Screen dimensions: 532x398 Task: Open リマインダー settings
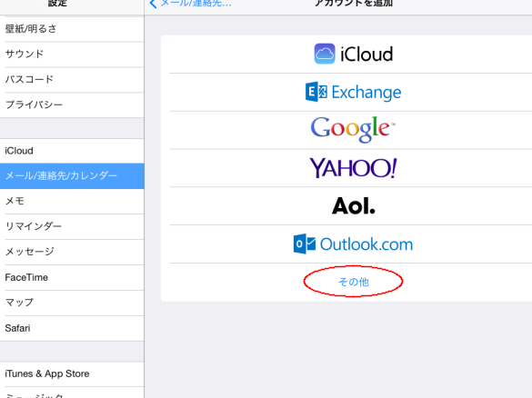tap(72, 226)
